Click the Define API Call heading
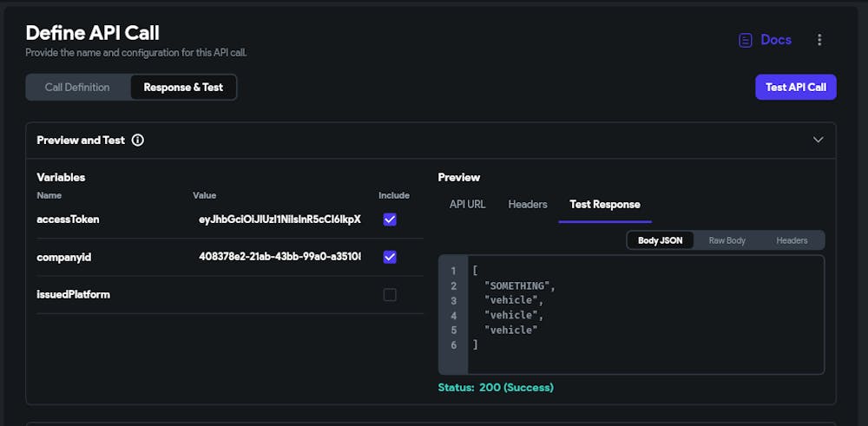Viewport: 868px width, 426px height. click(x=93, y=33)
